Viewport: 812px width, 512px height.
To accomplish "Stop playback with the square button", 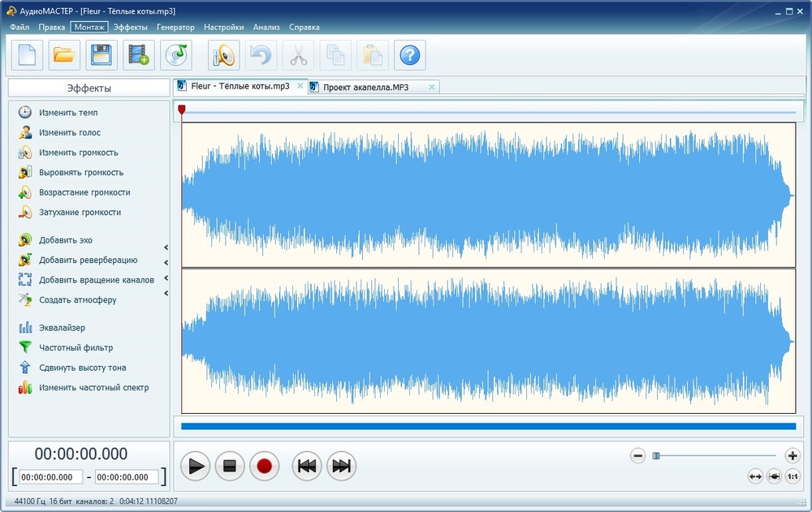I will point(230,466).
